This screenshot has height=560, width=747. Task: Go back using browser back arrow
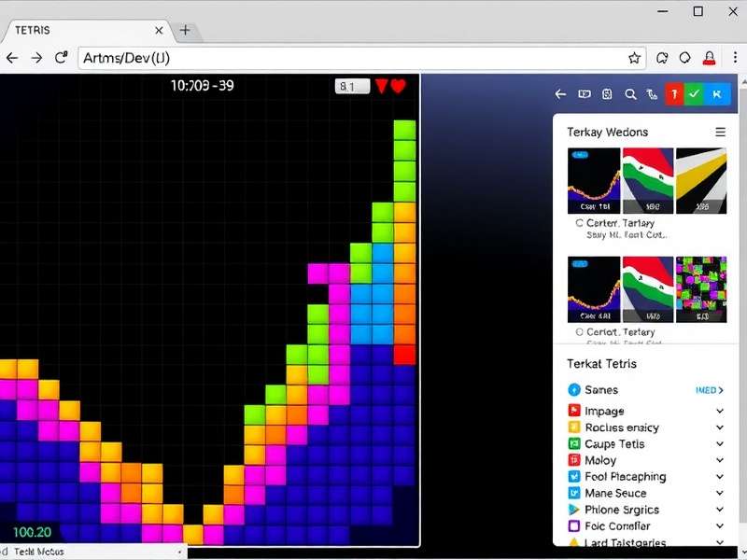pos(12,58)
